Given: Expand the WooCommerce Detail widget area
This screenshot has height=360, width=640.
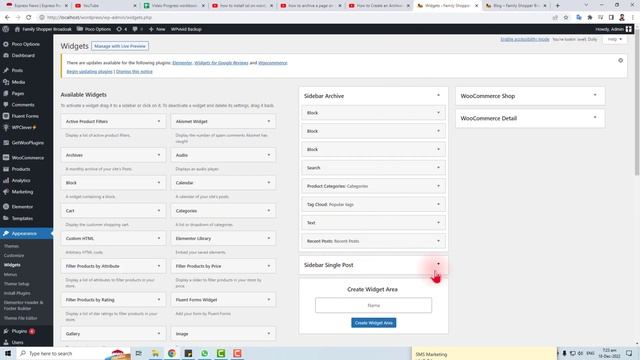Looking at the screenshot, I should (595, 118).
